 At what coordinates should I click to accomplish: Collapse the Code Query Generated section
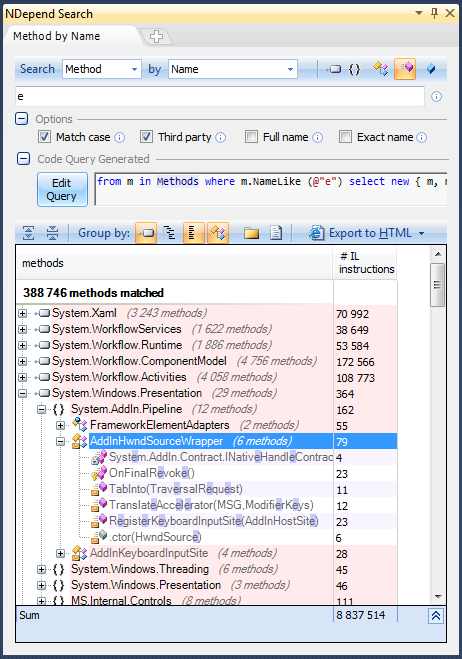tap(23, 159)
